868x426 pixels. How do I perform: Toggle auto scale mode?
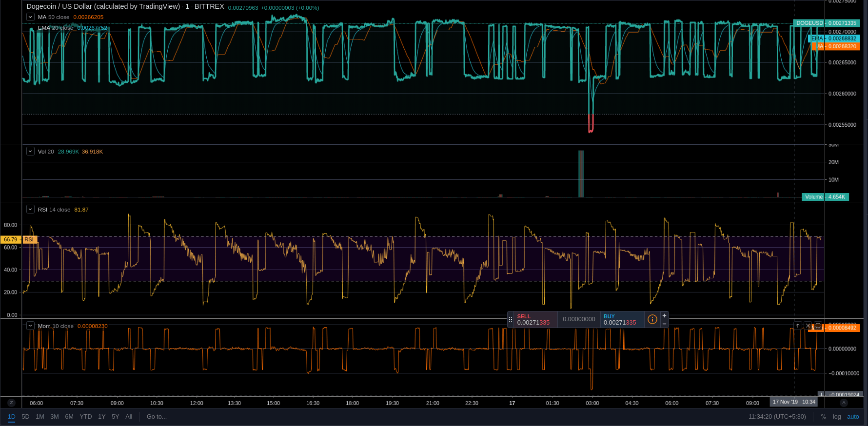tap(853, 417)
